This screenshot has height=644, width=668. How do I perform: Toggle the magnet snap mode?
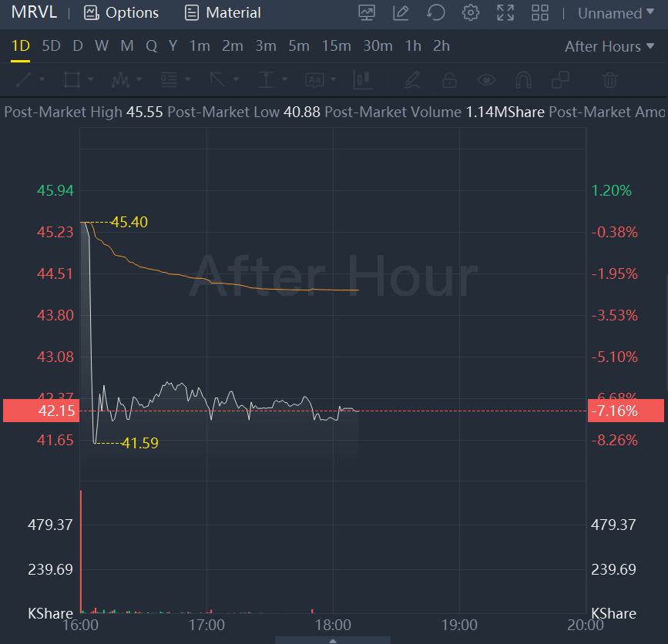(x=523, y=79)
